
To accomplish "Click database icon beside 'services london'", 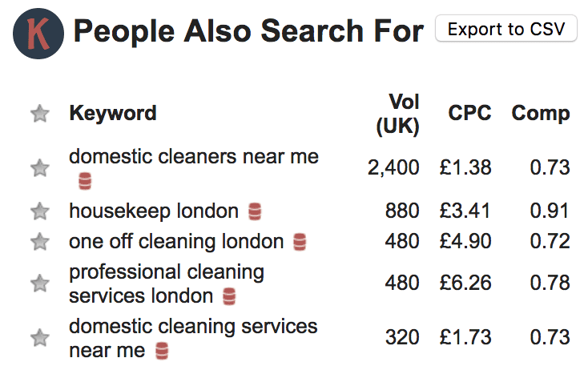I will [230, 296].
